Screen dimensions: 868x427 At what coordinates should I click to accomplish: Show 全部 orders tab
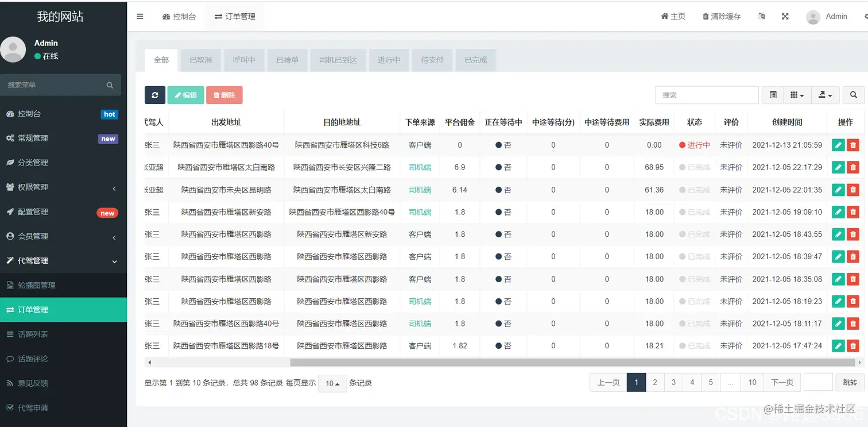click(161, 60)
